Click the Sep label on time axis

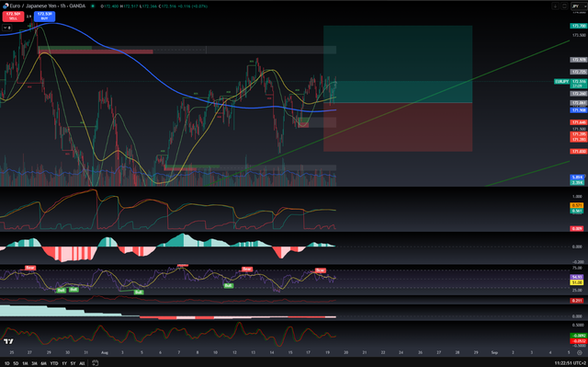pos(494,352)
